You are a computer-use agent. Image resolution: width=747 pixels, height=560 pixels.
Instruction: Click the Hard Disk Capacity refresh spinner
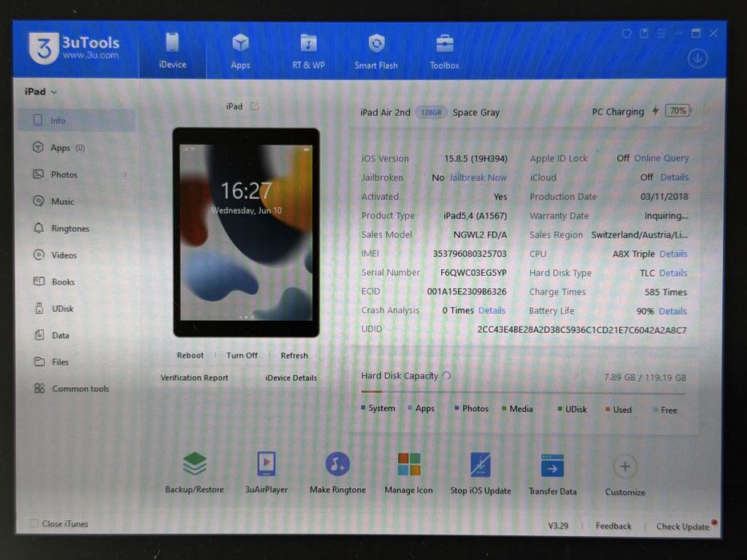click(447, 376)
